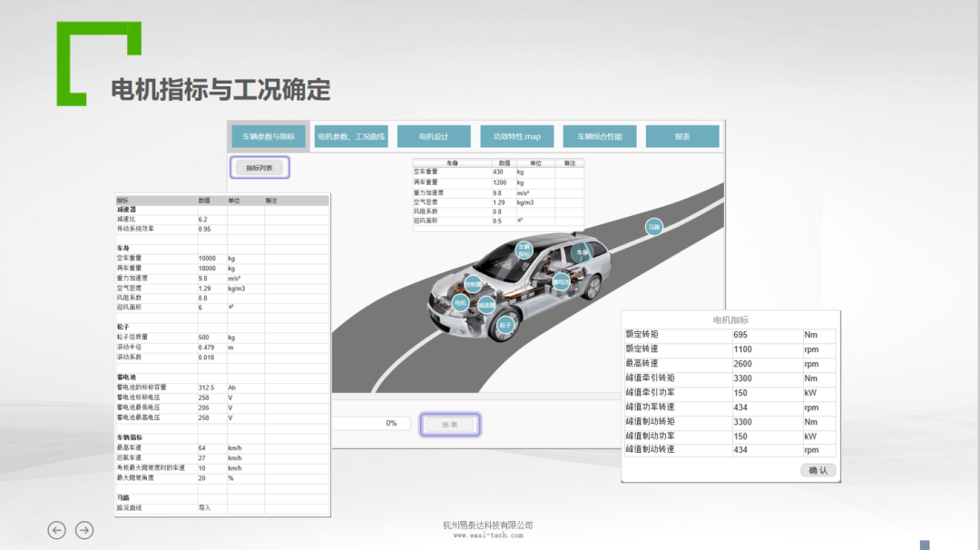980x550 pixels.
Task: Click www.easi-tech.com website text
Action: pos(488,535)
